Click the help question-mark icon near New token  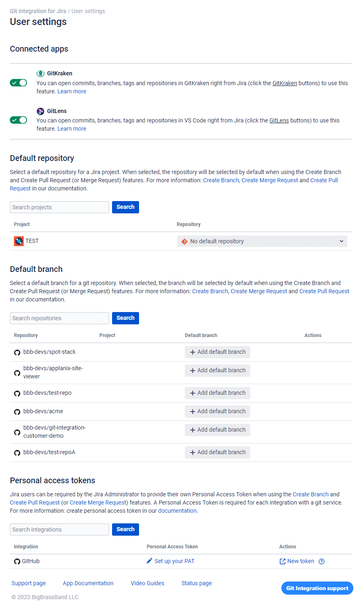pos(321,561)
